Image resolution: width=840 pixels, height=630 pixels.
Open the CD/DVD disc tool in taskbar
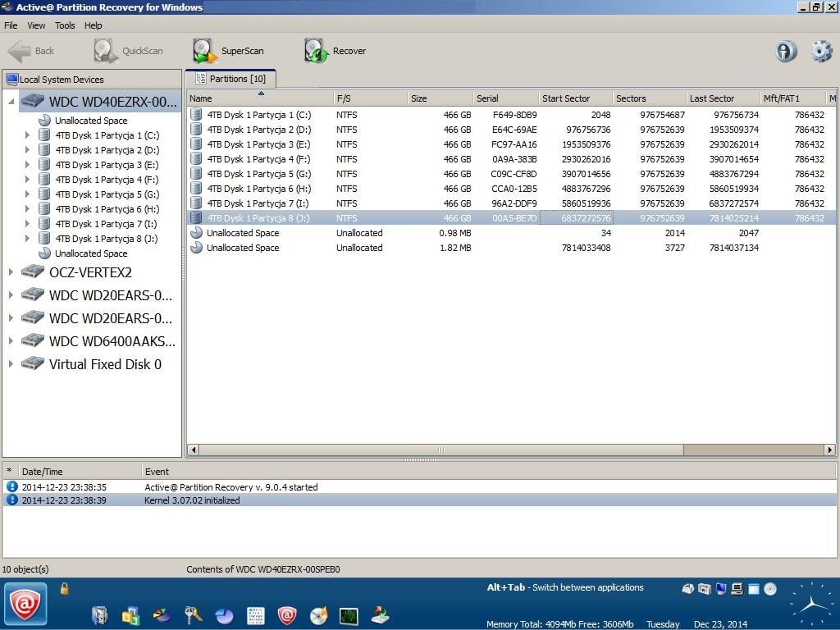319,616
